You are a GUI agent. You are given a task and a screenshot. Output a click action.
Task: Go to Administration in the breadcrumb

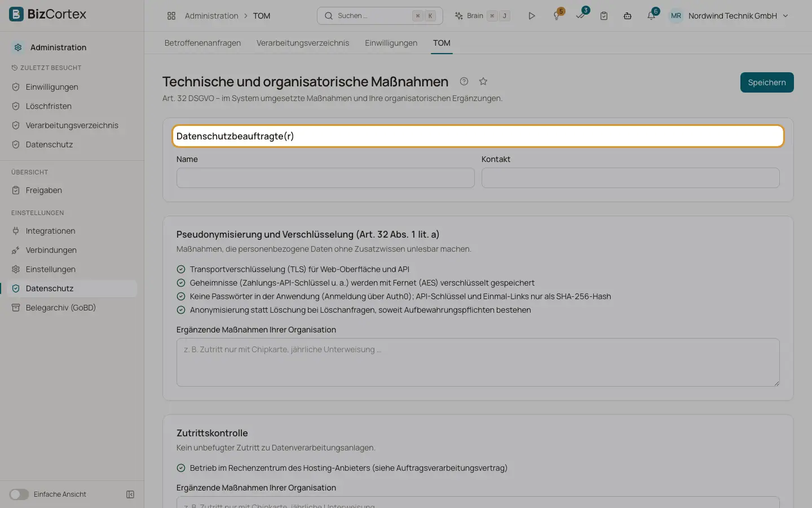tap(211, 16)
